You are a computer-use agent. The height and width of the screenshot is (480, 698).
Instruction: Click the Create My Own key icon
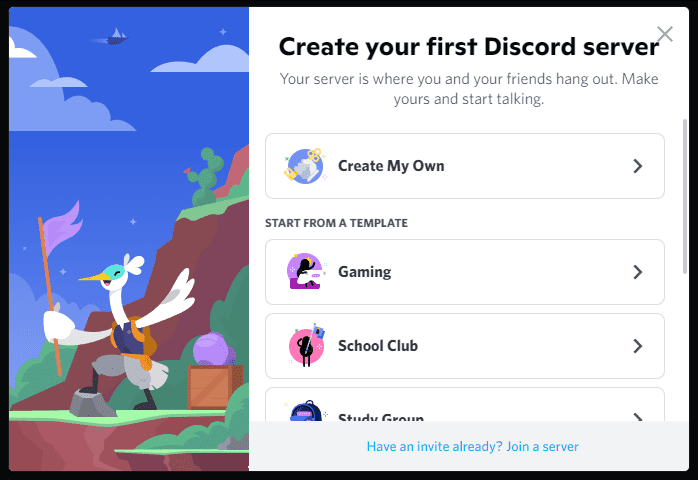(x=304, y=166)
